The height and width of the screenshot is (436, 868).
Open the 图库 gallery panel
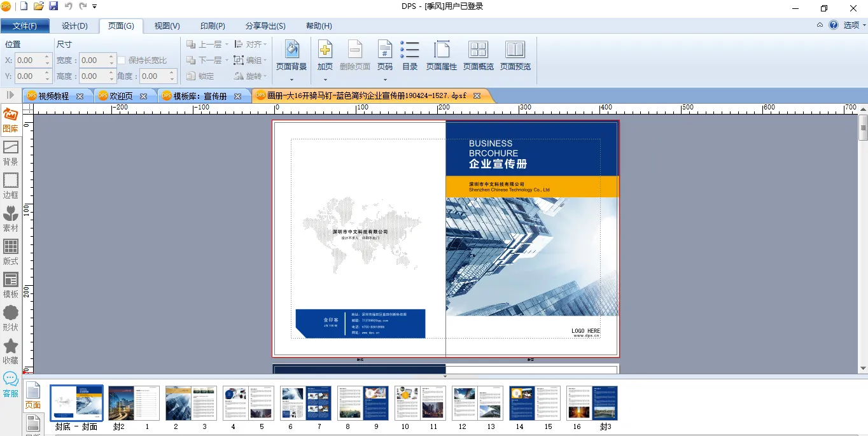point(11,120)
